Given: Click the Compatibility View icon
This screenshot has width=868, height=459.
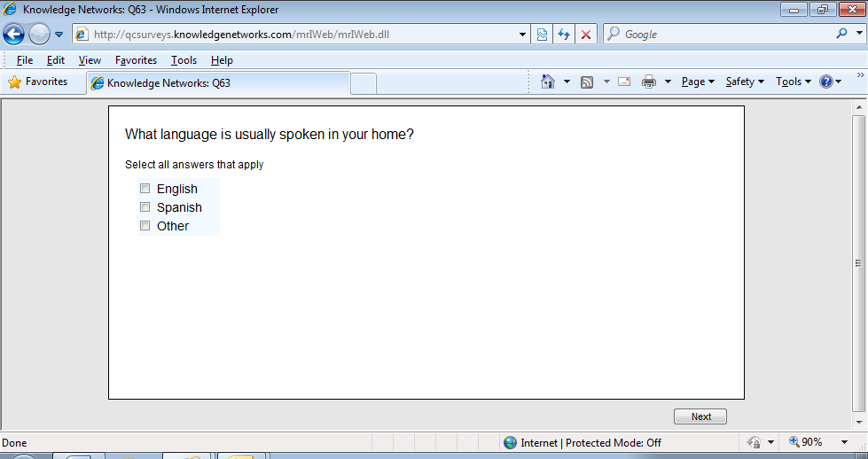Looking at the screenshot, I should point(542,35).
